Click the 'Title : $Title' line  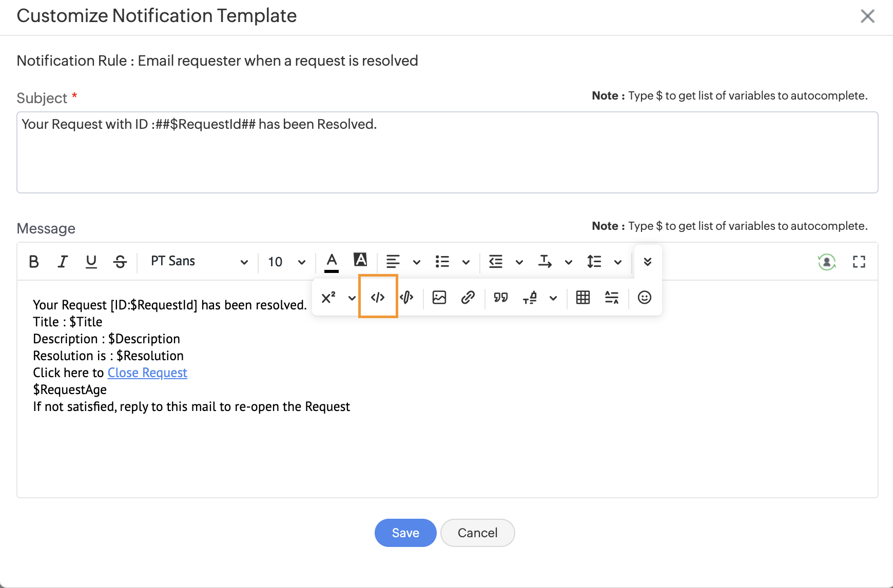click(68, 322)
